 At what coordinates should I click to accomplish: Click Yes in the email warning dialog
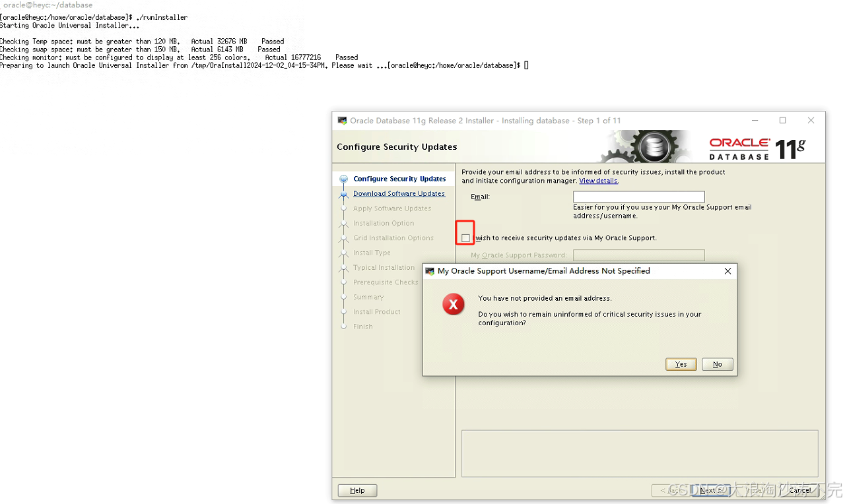(x=681, y=364)
